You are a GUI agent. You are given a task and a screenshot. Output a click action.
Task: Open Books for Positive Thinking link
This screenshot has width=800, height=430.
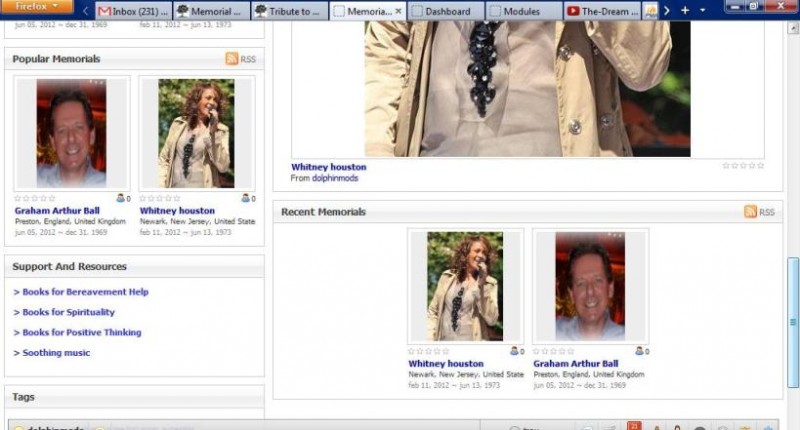click(x=82, y=333)
